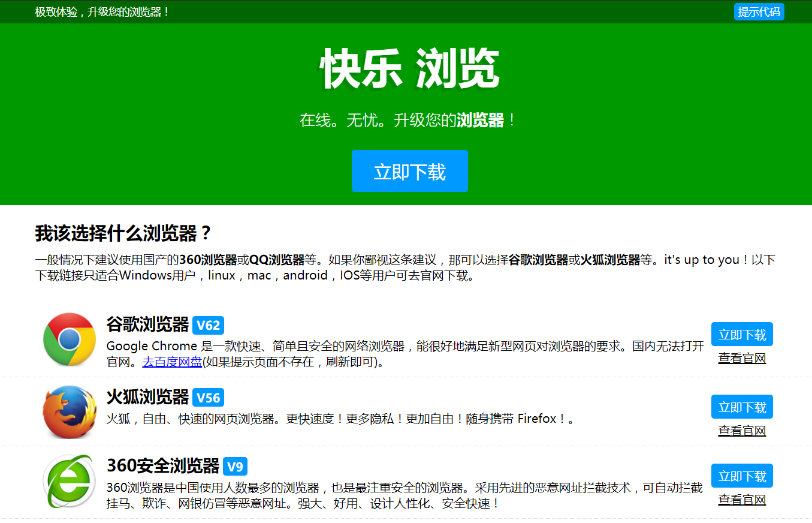Download 360安全浏览器 with its 立即下载 button
This screenshot has width=812, height=523.
pos(742,476)
